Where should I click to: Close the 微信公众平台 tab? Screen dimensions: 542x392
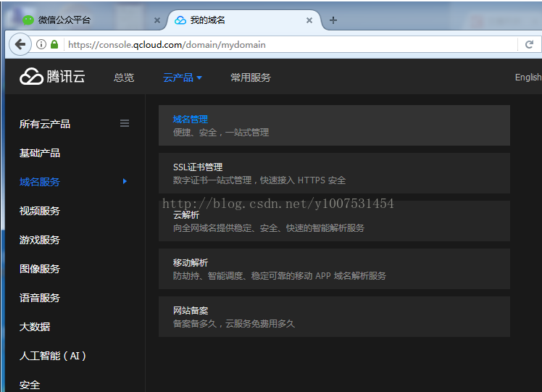157,20
